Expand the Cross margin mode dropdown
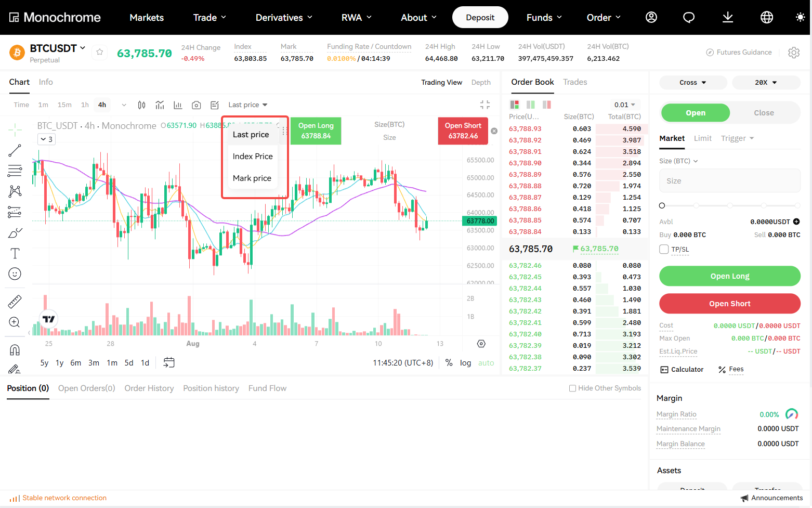 click(x=693, y=83)
